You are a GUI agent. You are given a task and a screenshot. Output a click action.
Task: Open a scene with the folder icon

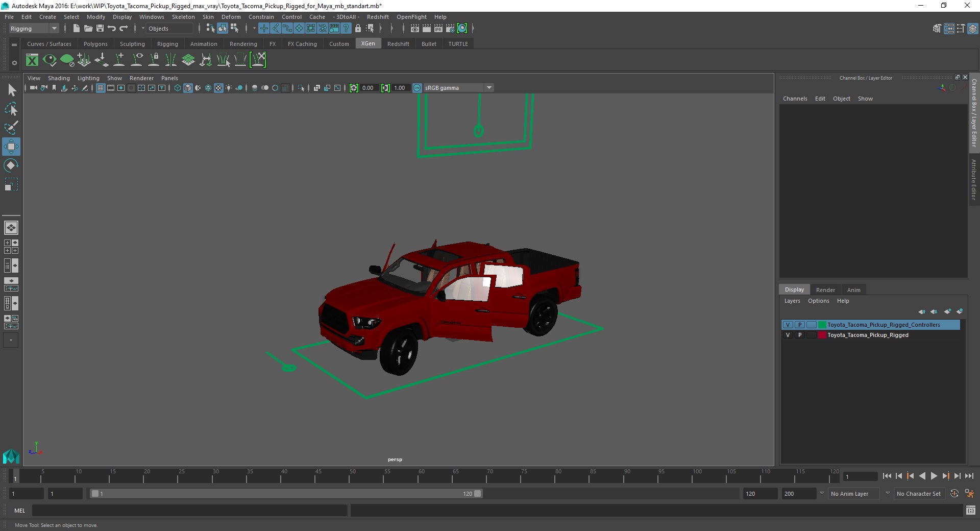click(x=88, y=29)
